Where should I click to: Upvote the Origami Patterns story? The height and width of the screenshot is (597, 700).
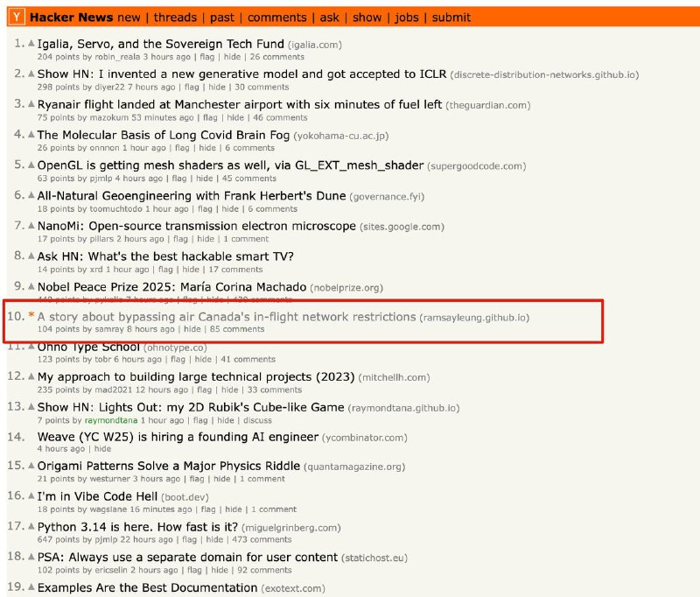[x=31, y=466]
